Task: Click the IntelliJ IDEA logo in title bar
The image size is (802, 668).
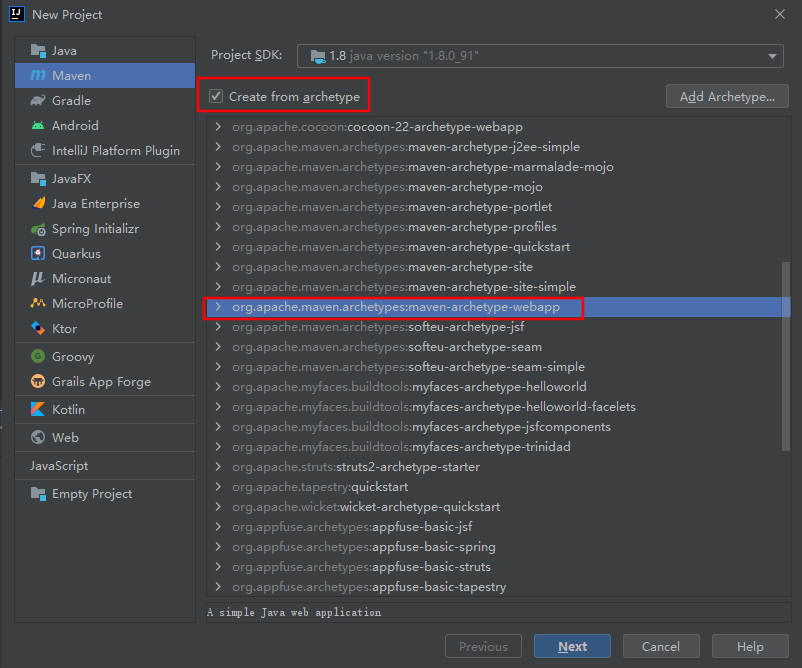Action: point(17,14)
